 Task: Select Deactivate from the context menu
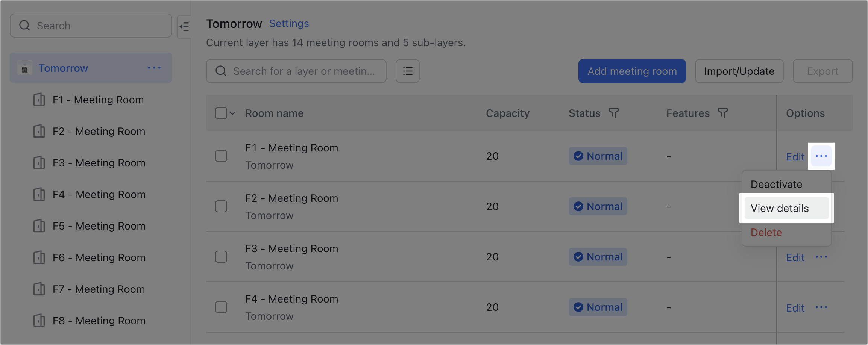(x=776, y=184)
